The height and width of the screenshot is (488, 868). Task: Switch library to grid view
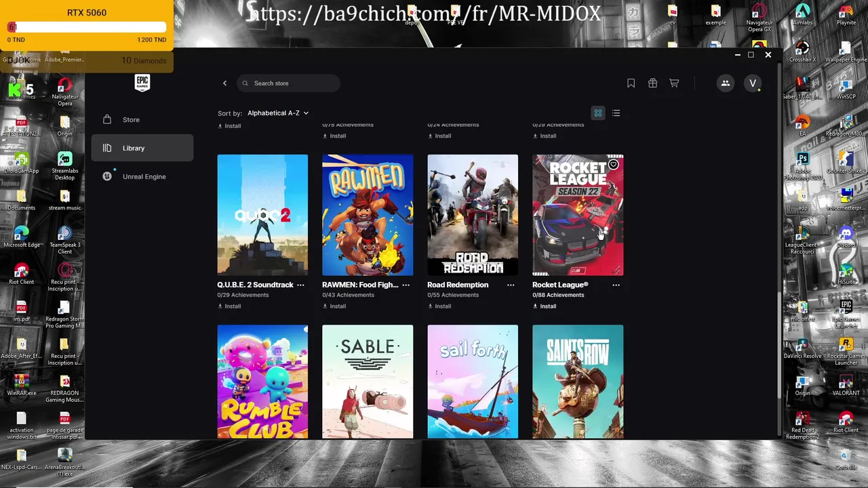click(598, 113)
